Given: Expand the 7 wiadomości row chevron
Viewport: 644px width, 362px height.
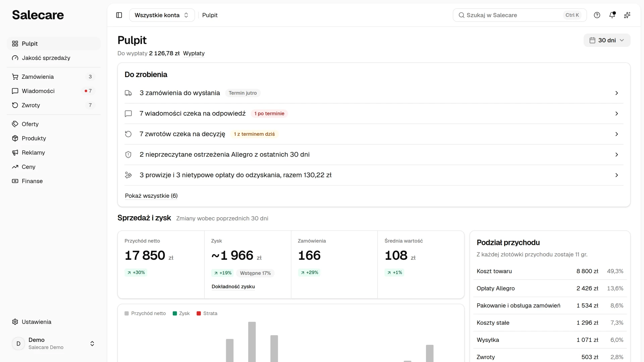Looking at the screenshot, I should point(616,114).
